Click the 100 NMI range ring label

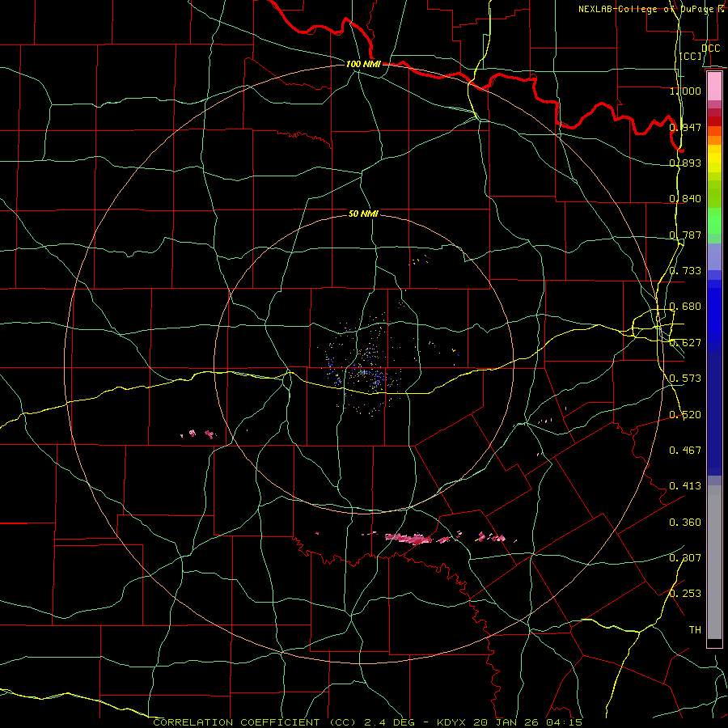(363, 64)
